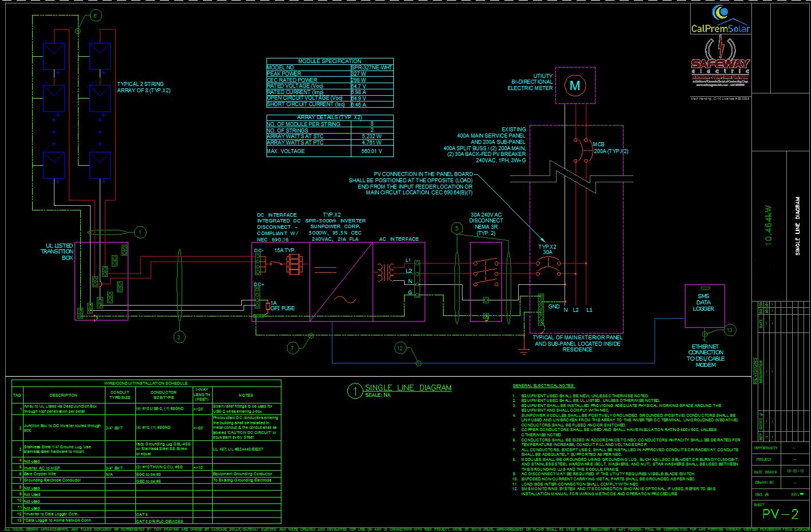The height and width of the screenshot is (532, 811).
Task: Click the EXISTING 400A MAIN SERVICE PANEL note
Action: pyautogui.click(x=484, y=145)
